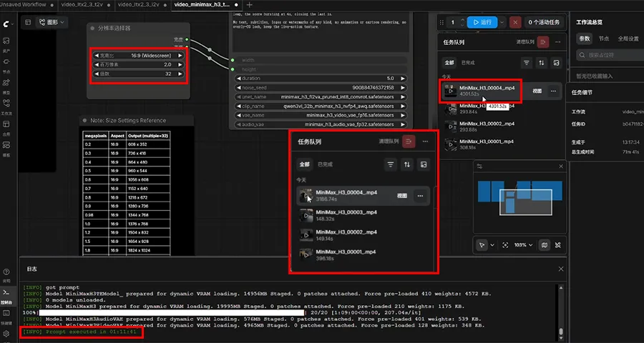Open the ... menu beside that 清理队列 icon
The image size is (644, 343).
pyautogui.click(x=557, y=42)
